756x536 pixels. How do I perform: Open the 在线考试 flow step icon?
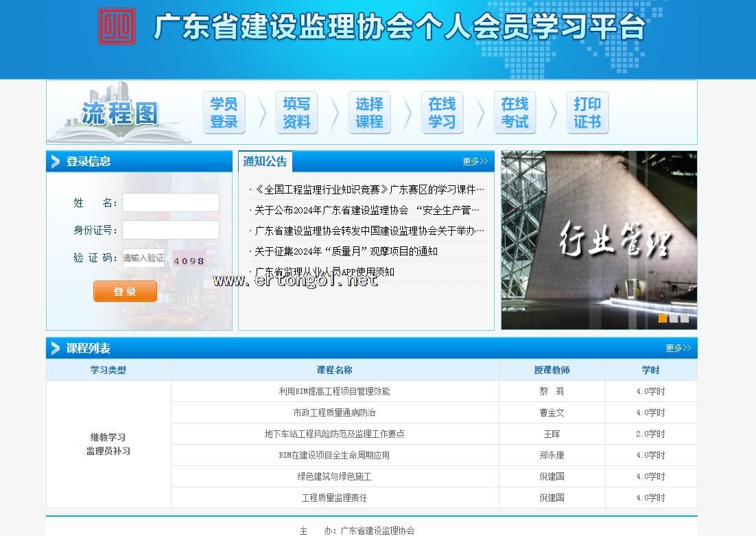pos(515,113)
